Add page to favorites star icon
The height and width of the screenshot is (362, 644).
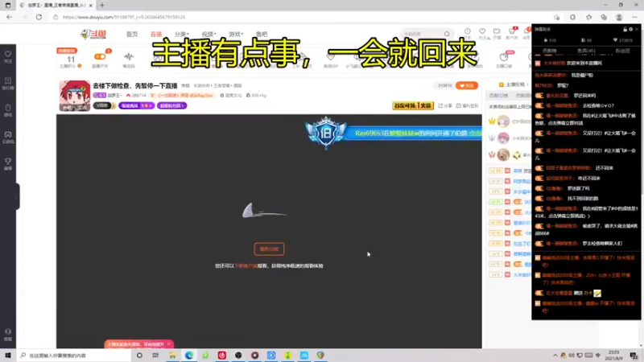(556, 17)
